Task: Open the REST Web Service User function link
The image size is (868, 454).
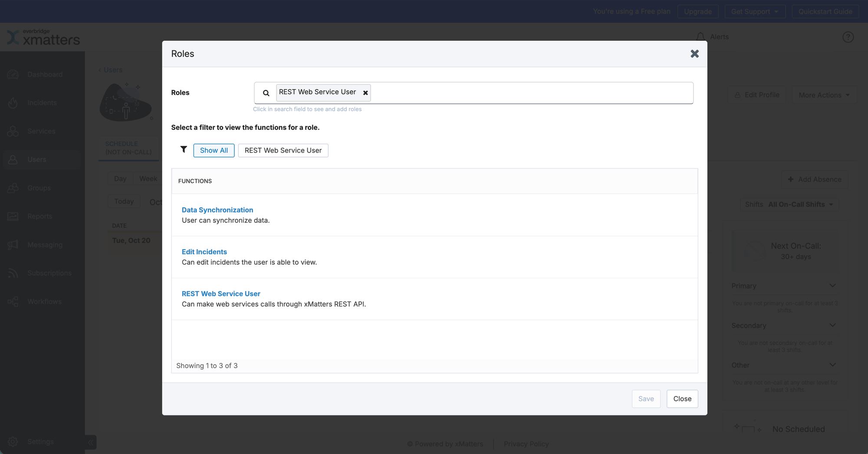Action: (x=221, y=294)
